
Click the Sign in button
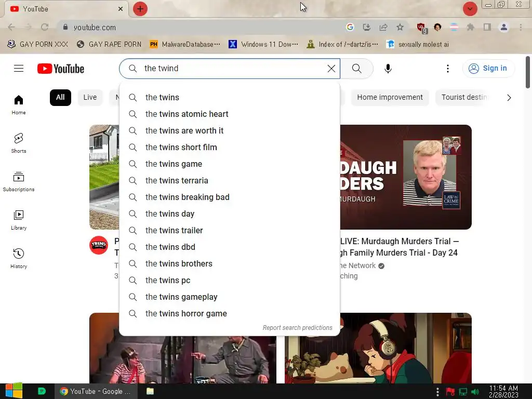point(488,69)
